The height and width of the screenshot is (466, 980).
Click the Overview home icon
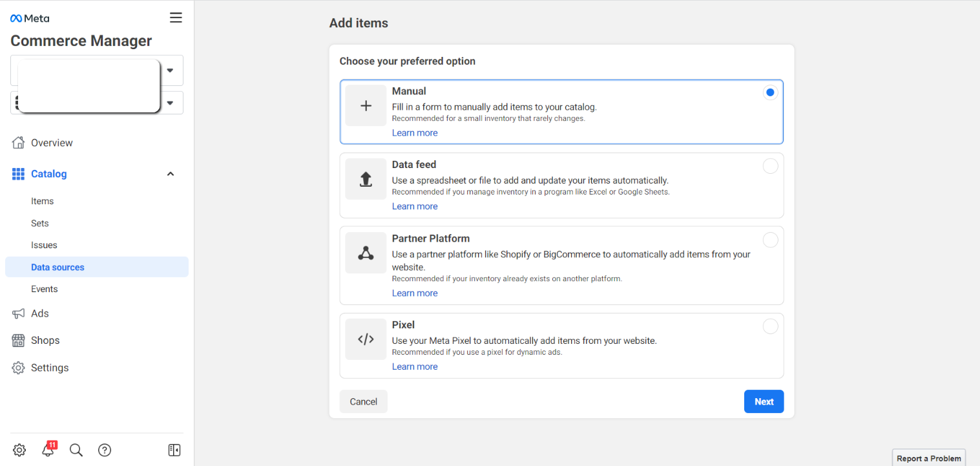coord(19,143)
